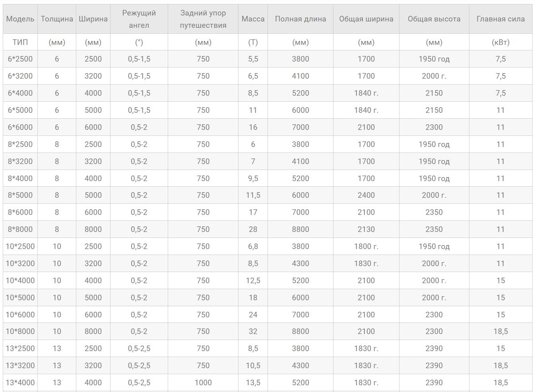Click the 1000 backstop value in last row
This screenshot has height=392, width=535.
(x=203, y=382)
